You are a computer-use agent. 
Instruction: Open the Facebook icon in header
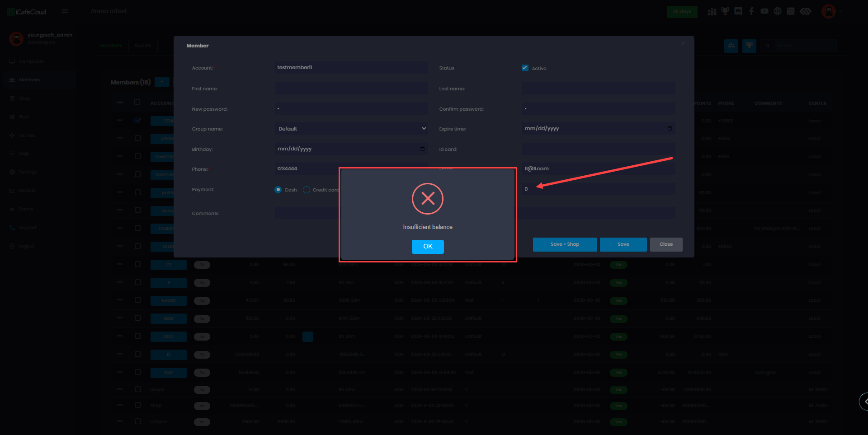pos(751,11)
